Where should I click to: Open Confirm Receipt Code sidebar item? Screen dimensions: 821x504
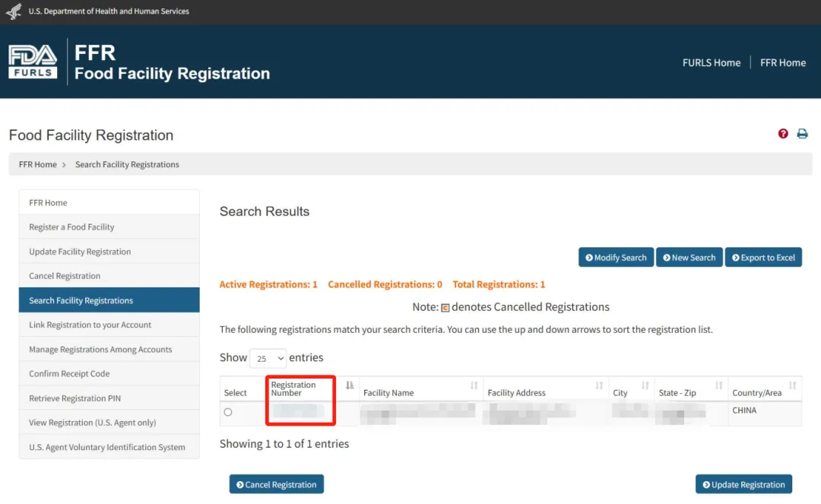click(x=109, y=374)
